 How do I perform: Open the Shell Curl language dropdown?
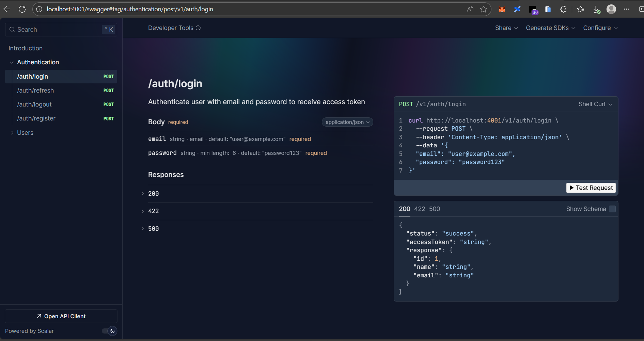(595, 104)
